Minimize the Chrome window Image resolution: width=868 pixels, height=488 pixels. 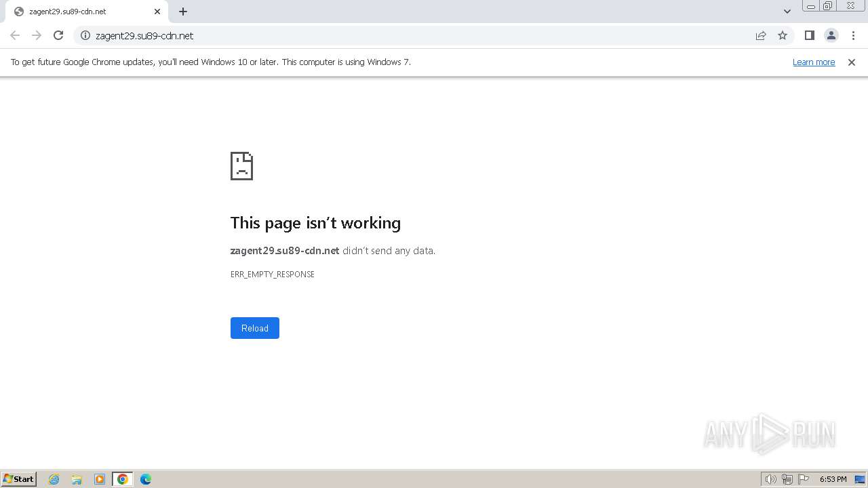[x=811, y=6]
